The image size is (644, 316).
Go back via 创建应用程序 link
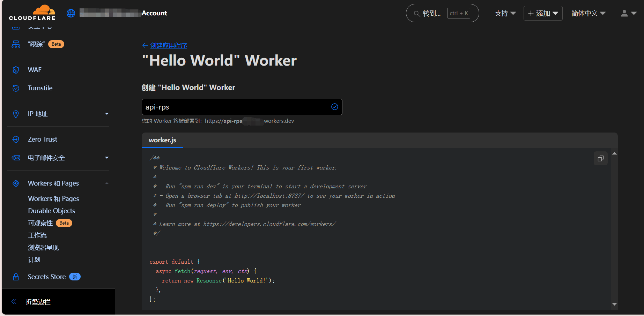168,45
